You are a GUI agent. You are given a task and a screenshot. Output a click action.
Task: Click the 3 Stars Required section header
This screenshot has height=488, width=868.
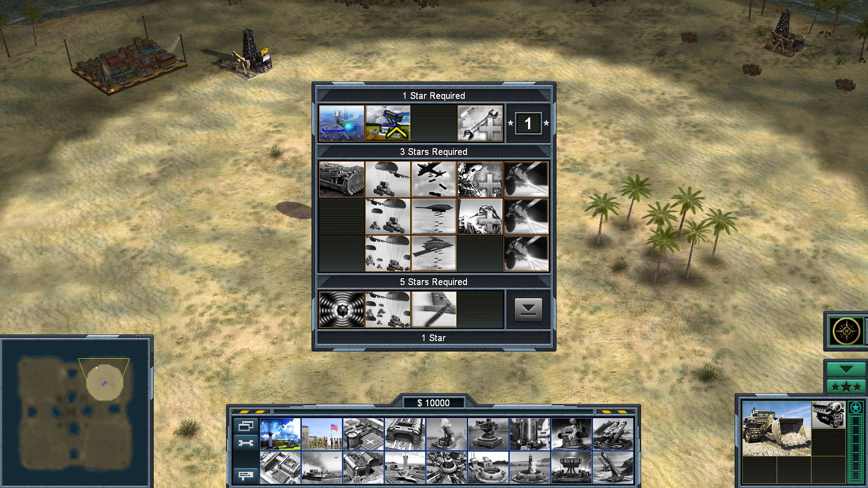(434, 152)
